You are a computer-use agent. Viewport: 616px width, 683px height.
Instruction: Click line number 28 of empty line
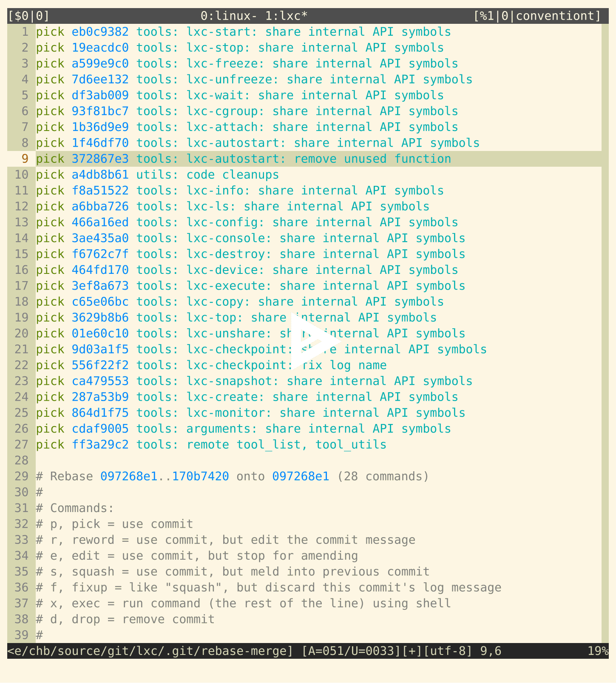click(x=21, y=461)
